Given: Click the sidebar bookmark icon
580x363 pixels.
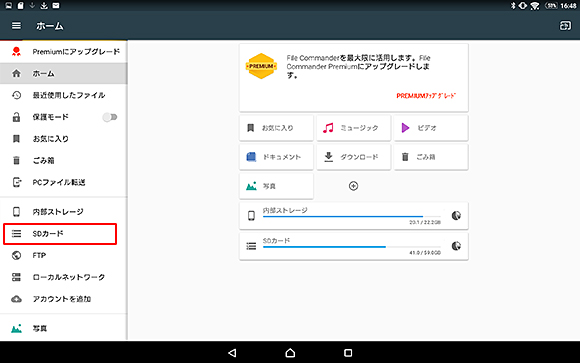Looking at the screenshot, I should coord(16,139).
